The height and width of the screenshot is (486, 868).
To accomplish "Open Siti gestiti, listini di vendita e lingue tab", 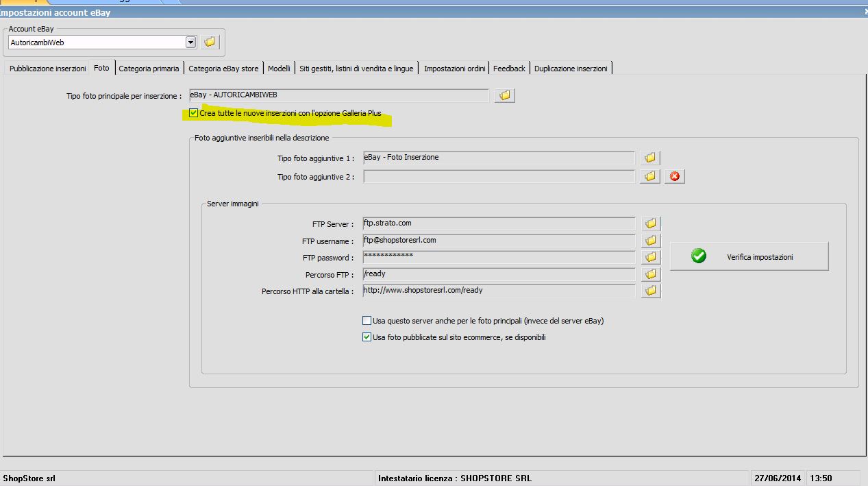I will coord(356,69).
